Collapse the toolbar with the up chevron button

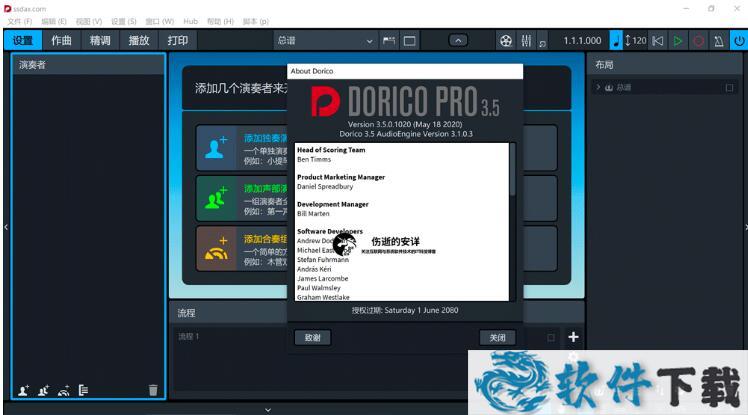click(458, 41)
